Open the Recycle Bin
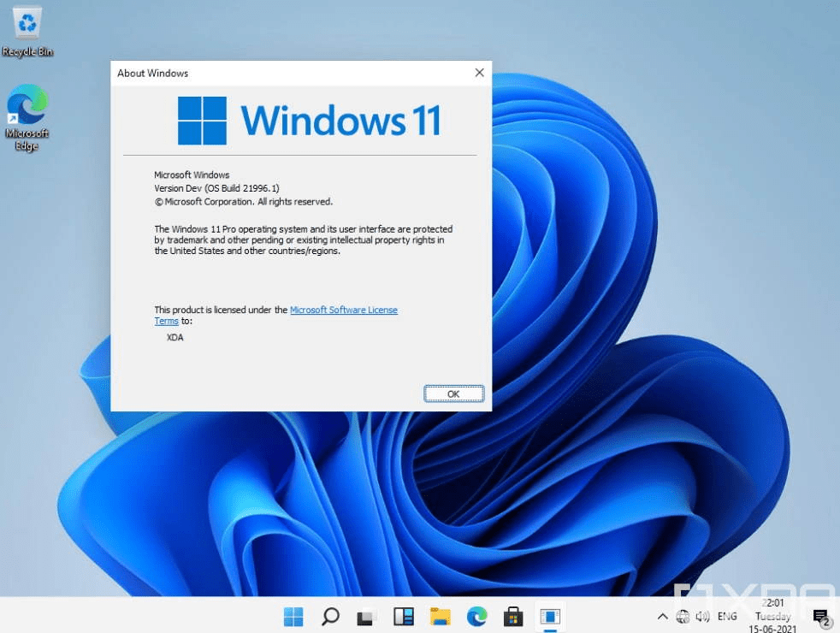The height and width of the screenshot is (633, 840). click(27, 23)
